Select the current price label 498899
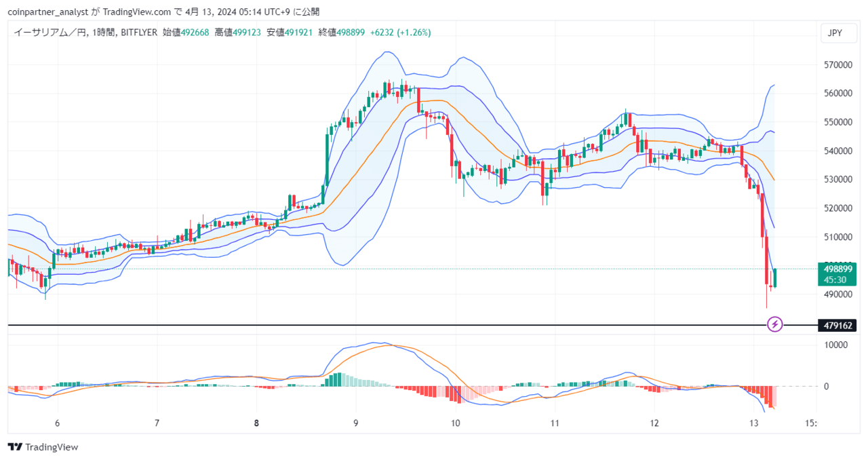Screen dimensions: 868x460 837,269
